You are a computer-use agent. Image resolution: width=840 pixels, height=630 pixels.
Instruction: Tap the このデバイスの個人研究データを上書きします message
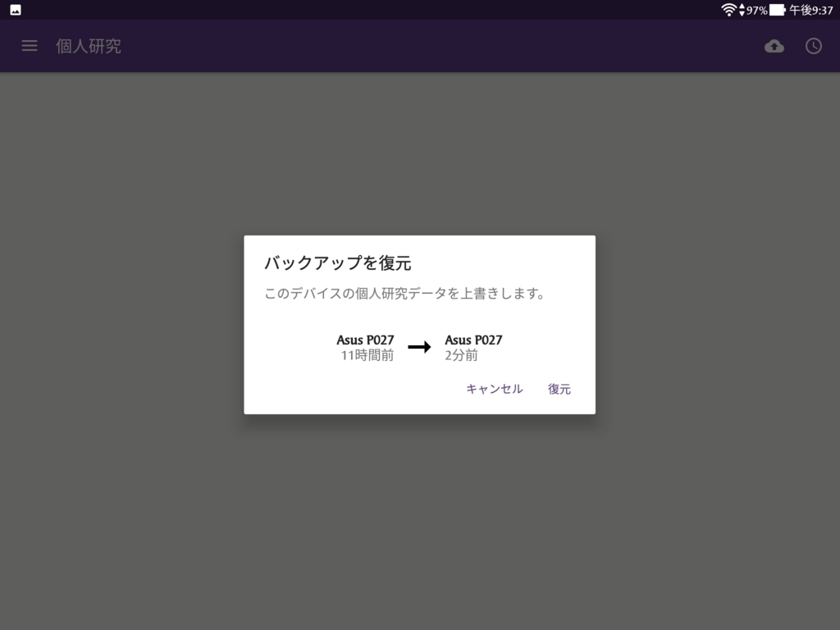(404, 293)
